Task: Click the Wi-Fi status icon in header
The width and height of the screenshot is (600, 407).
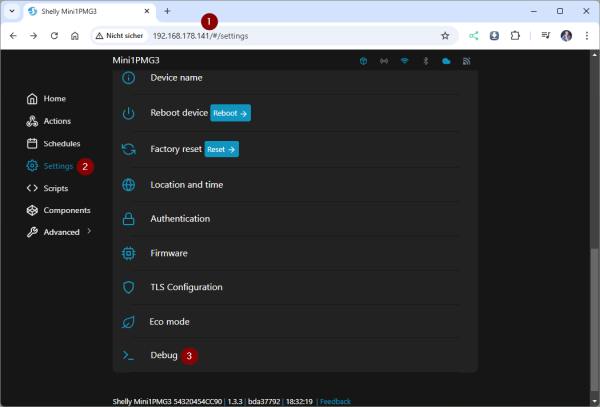Action: click(404, 61)
